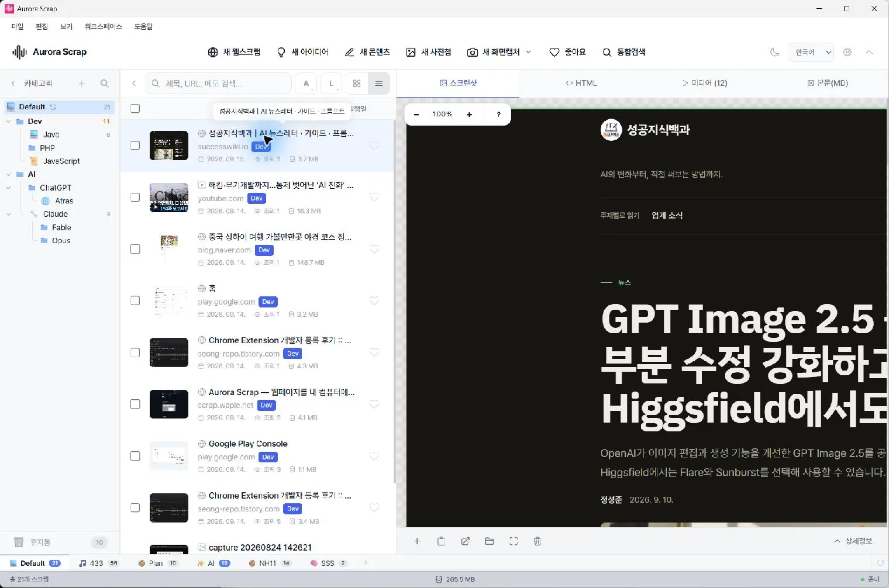Open the scrap.waple.net scrap thumbnail
The width and height of the screenshot is (889, 588).
(x=169, y=404)
